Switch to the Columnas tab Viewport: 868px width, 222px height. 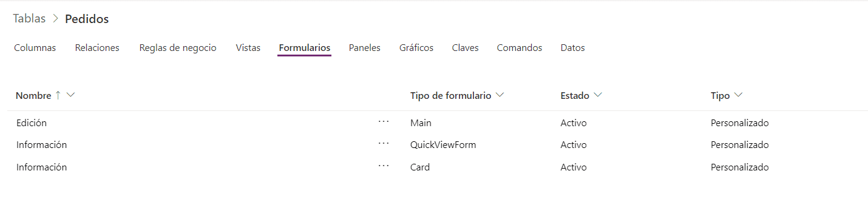(35, 48)
